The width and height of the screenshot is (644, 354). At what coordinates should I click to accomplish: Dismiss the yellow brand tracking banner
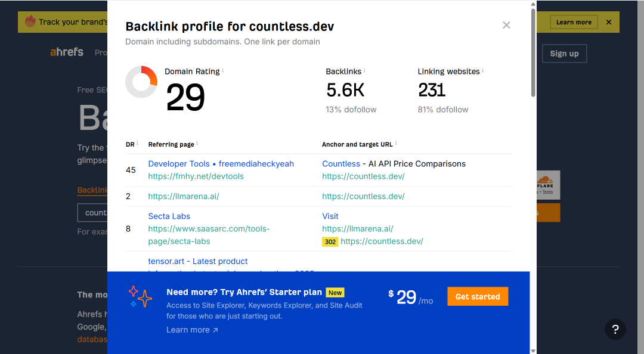[x=609, y=22]
